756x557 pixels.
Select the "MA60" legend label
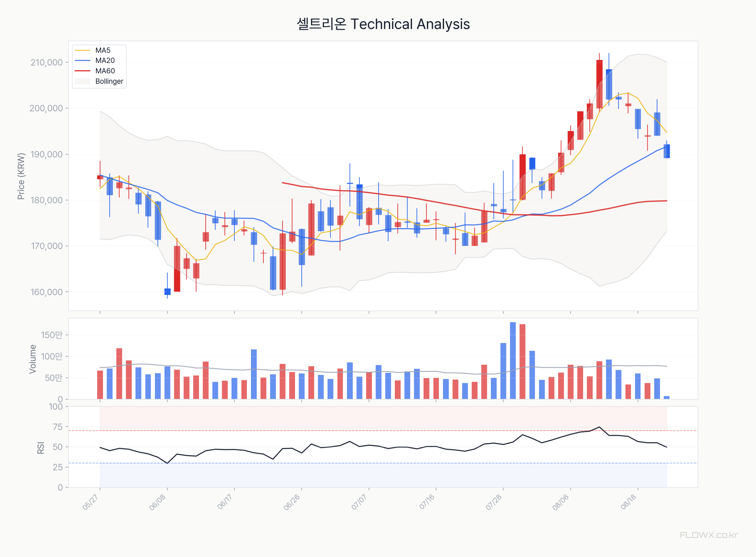point(105,71)
